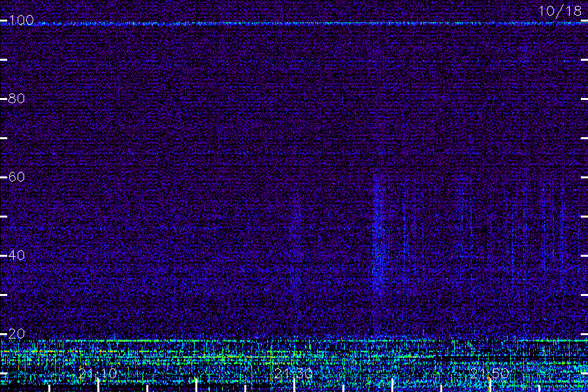
Task: Click the 21:30 time label
Action: (x=293, y=373)
